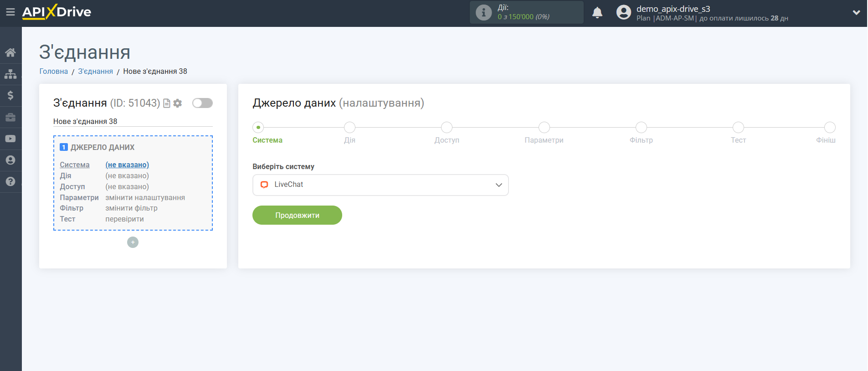Click the LiveChat logo in dropdown

(x=264, y=185)
